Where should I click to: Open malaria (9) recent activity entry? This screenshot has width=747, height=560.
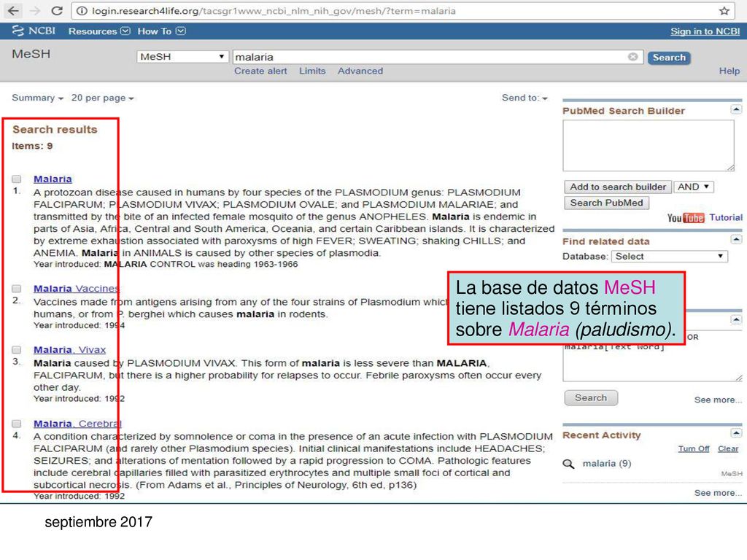tap(606, 463)
